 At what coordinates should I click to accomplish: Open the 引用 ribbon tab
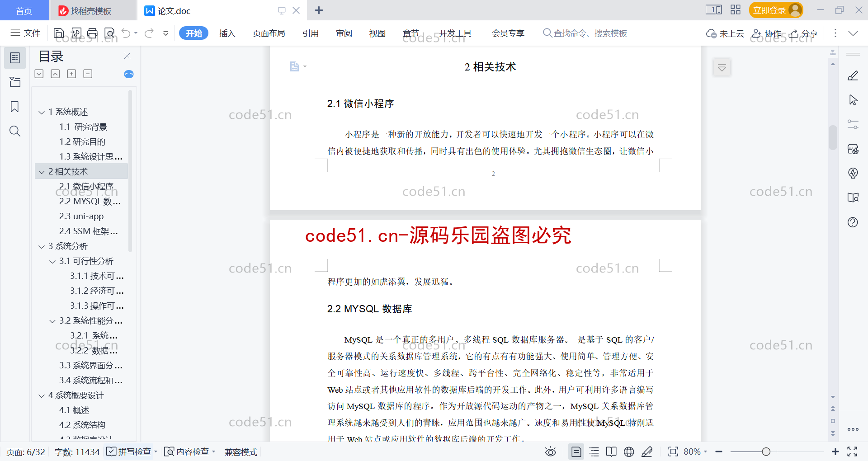(x=311, y=33)
